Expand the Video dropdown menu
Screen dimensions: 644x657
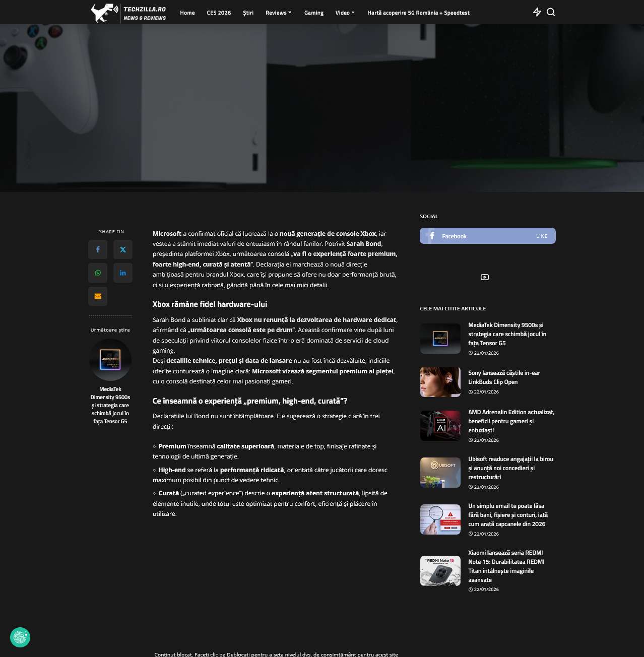coord(345,13)
